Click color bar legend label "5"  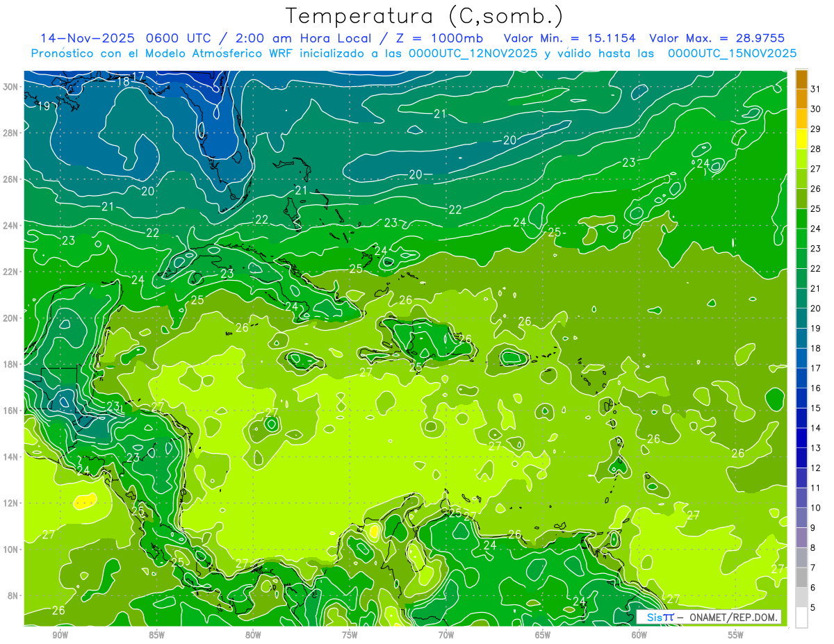tap(814, 608)
